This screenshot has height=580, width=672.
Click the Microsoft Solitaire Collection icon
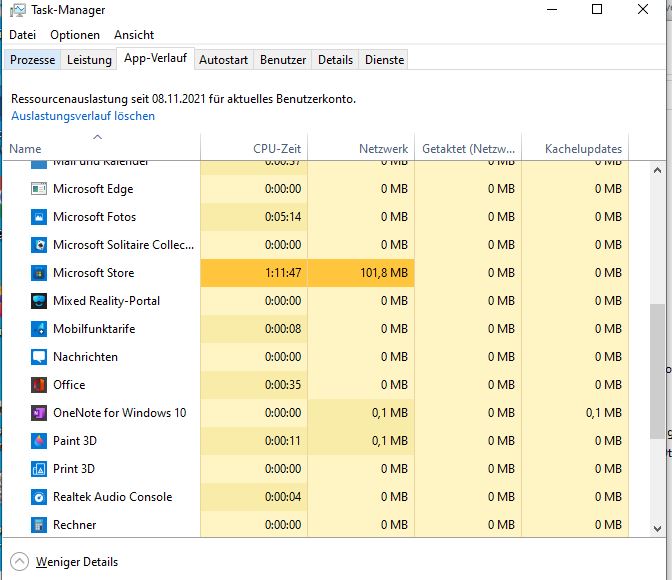[x=39, y=245]
